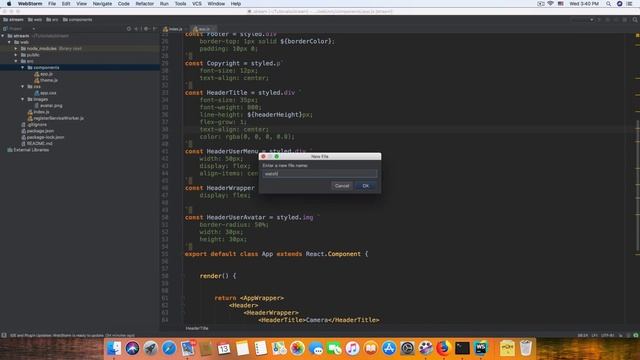The height and width of the screenshot is (360, 640).
Task: Collapse the src folder
Action: [16, 61]
